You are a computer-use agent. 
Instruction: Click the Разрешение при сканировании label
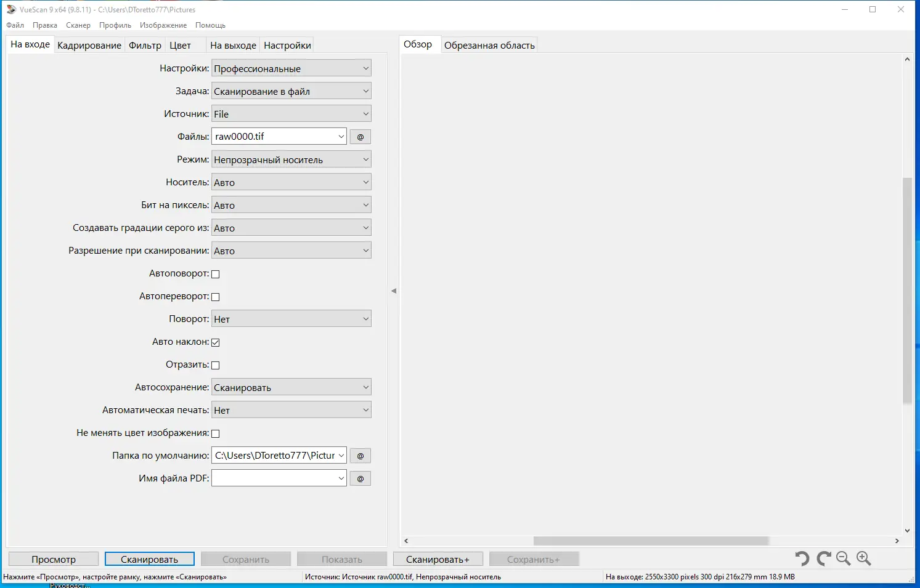pos(139,251)
